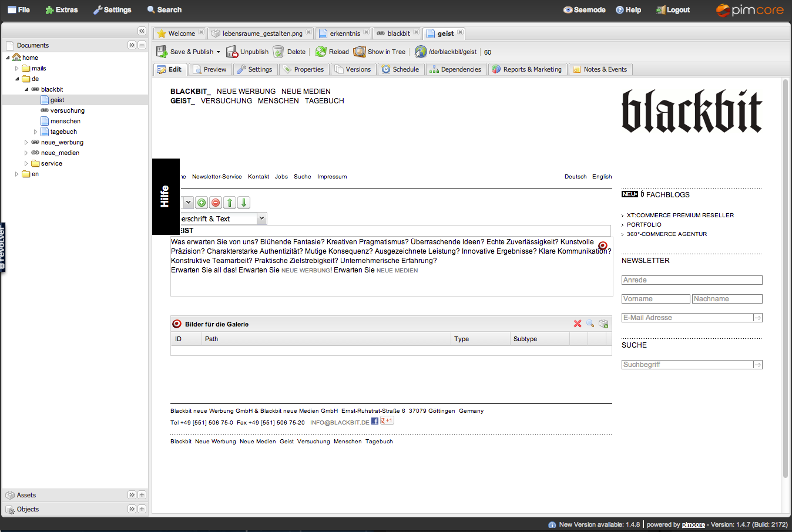The height and width of the screenshot is (532, 792).
Task: Expand the tagebuch tree node
Action: coord(35,132)
